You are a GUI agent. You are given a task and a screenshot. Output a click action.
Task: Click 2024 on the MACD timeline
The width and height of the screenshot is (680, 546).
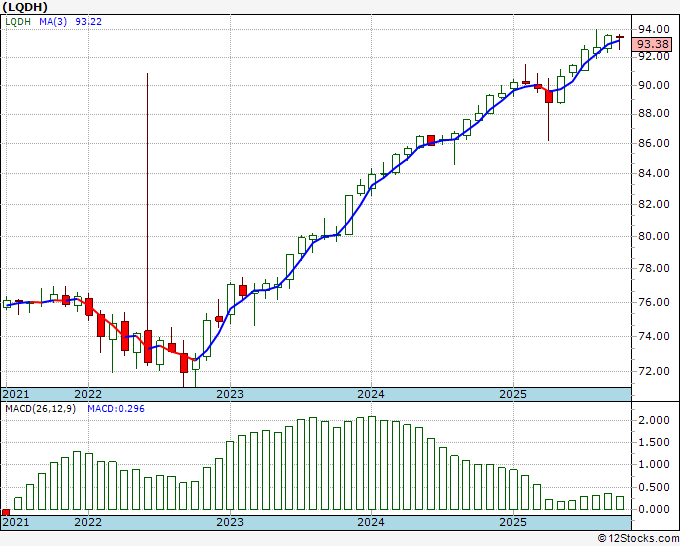(x=371, y=522)
